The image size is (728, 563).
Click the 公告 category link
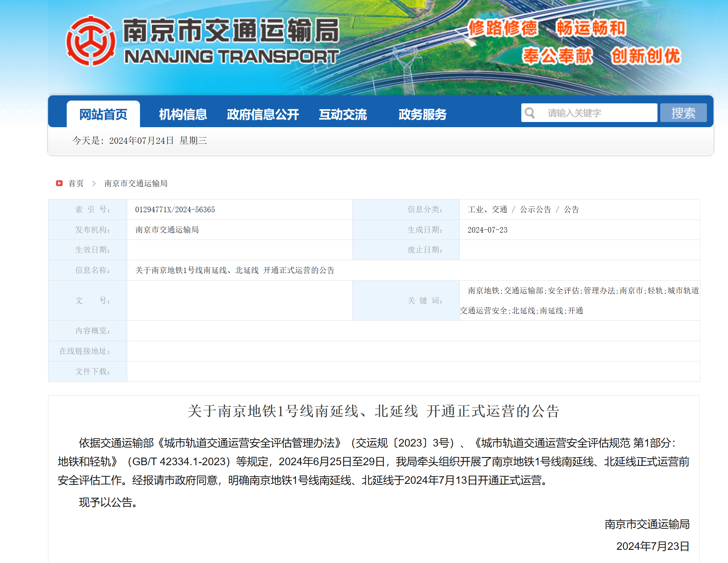tap(571, 209)
